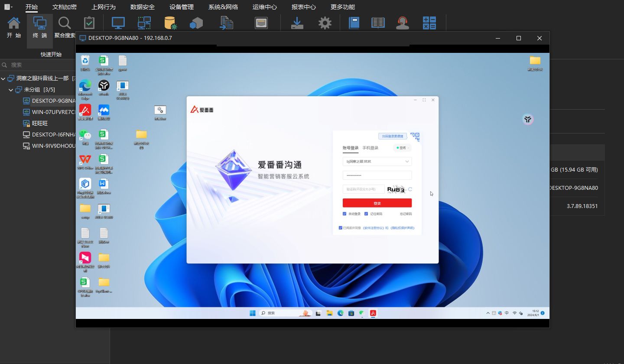This screenshot has width=624, height=364.
Task: Select the 旺旺旺 terminal in the tree
Action: (x=36, y=123)
